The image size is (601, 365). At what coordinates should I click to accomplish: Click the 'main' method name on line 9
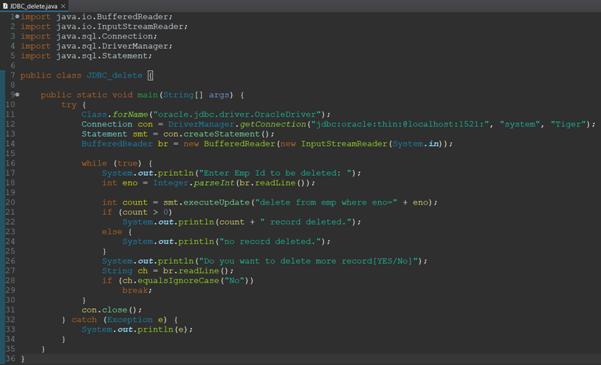tap(148, 95)
